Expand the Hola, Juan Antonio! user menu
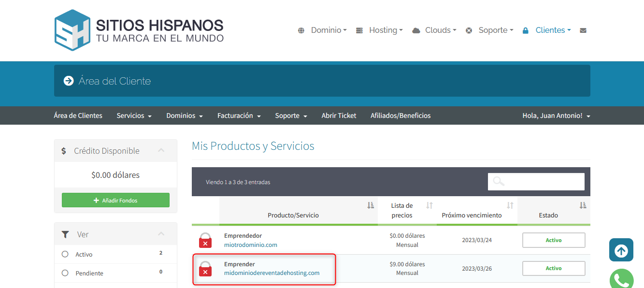644x288 pixels. (556, 116)
